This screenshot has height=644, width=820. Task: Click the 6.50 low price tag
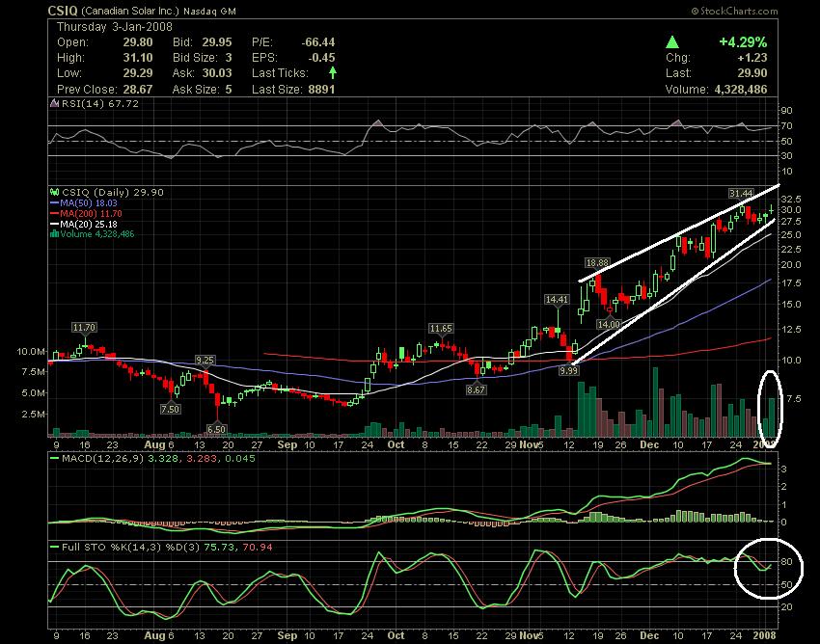pos(216,429)
